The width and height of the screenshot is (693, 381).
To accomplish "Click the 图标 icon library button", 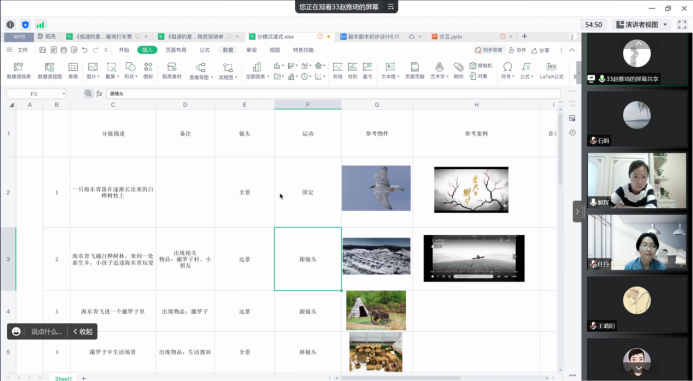I will click(x=148, y=71).
